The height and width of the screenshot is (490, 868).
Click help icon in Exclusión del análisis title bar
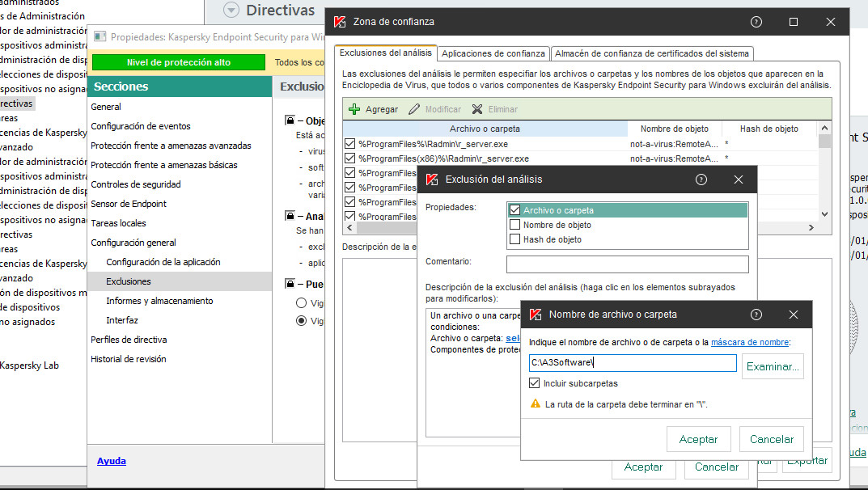[701, 180]
